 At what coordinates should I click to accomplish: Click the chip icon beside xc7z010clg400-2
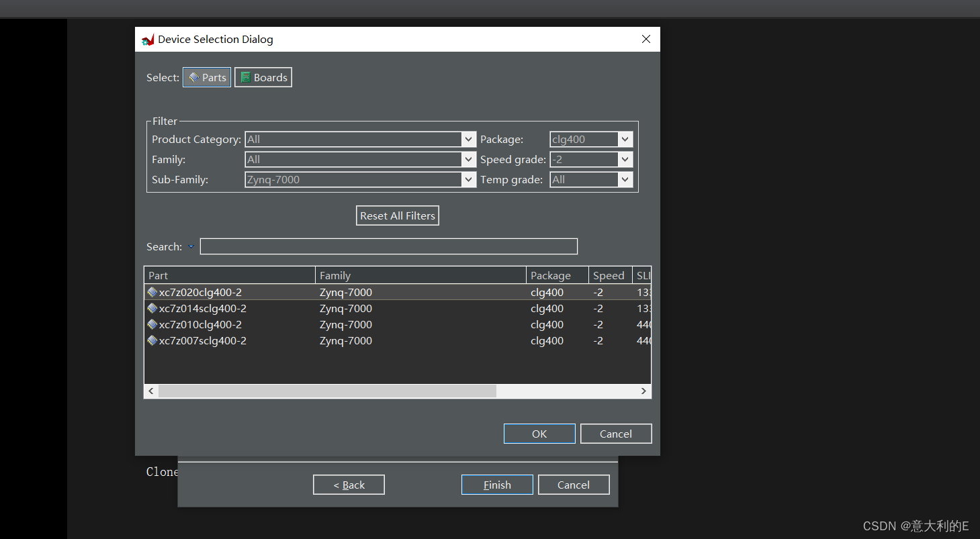point(152,325)
